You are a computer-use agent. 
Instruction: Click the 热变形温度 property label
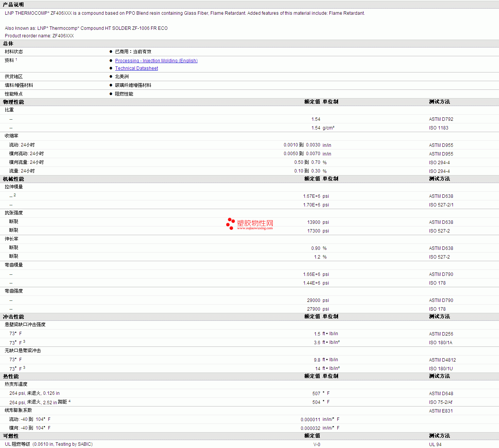click(x=16, y=384)
